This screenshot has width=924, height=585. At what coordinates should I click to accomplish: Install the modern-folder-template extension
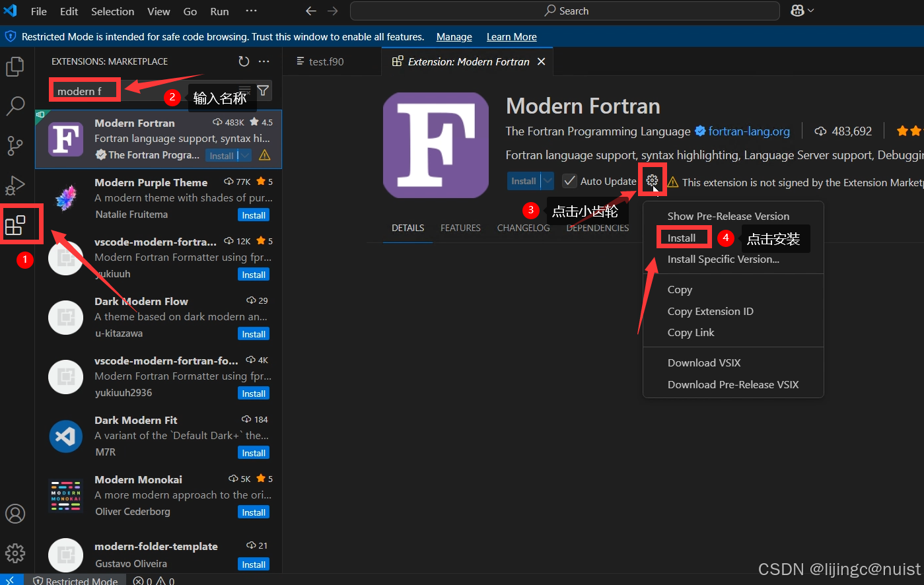coord(254,565)
